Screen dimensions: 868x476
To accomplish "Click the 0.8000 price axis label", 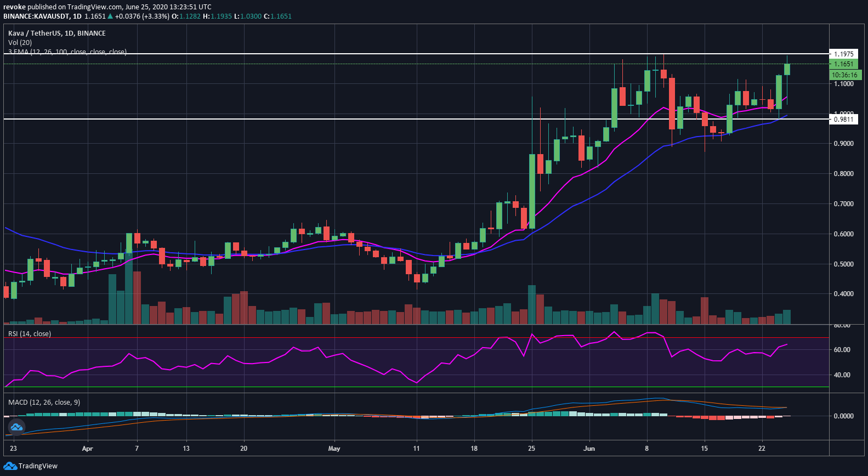I will click(844, 174).
